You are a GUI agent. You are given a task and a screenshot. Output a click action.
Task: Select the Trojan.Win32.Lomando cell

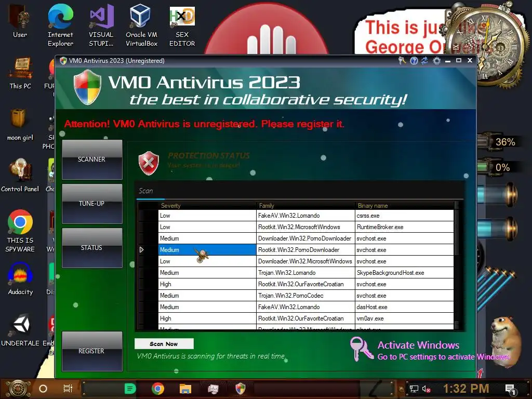(x=305, y=273)
